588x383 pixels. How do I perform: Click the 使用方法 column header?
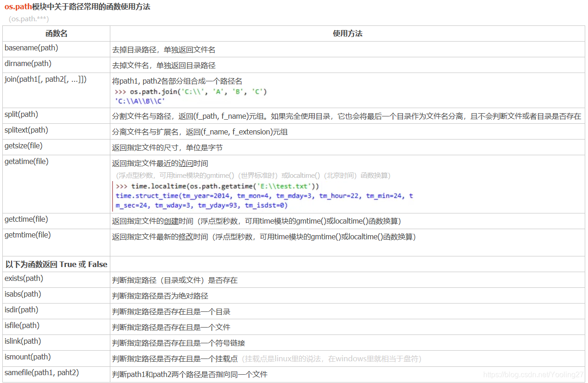(348, 34)
